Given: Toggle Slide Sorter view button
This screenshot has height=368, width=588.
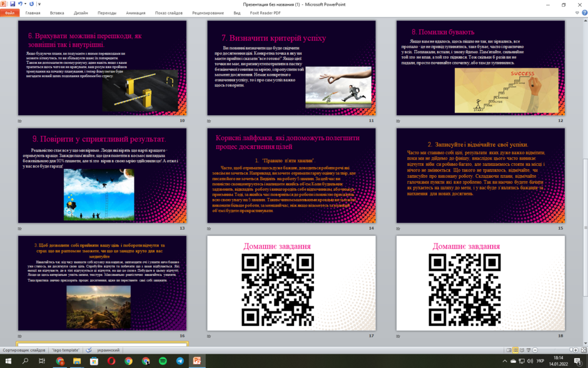Looking at the screenshot, I should (x=515, y=350).
